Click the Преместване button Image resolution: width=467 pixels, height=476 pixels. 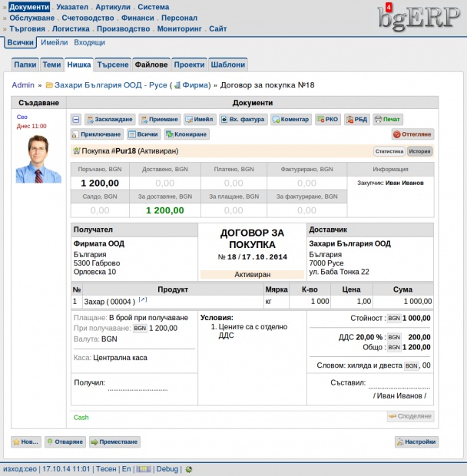coord(114,441)
